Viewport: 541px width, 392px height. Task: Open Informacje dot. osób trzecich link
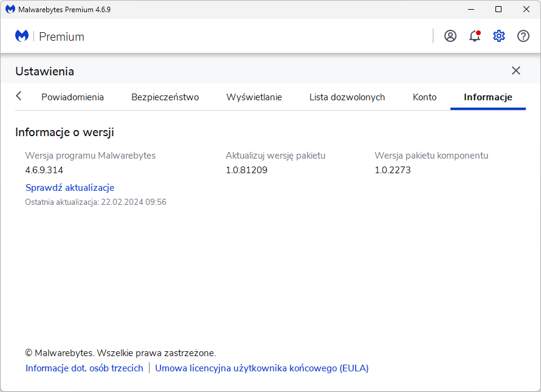[84, 368]
